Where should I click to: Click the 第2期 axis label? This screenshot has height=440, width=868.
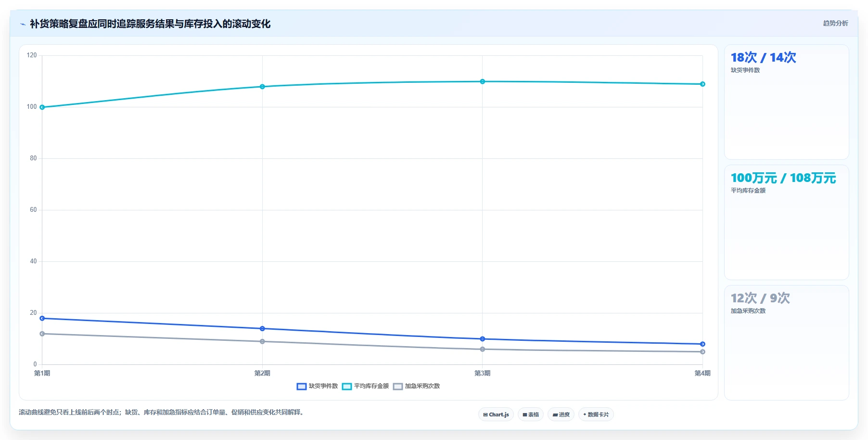point(262,373)
